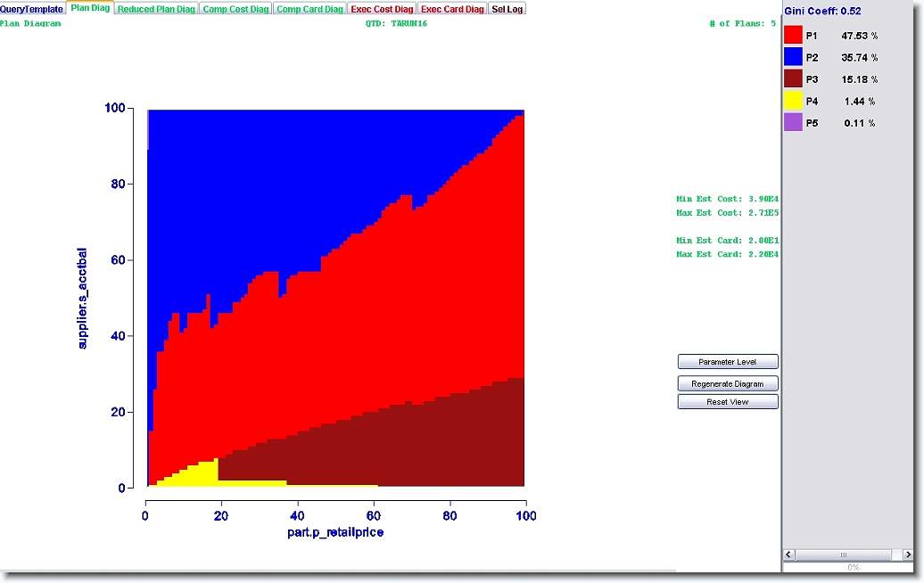Click the Parameter Level button
This screenshot has height=583, width=924.
(728, 362)
